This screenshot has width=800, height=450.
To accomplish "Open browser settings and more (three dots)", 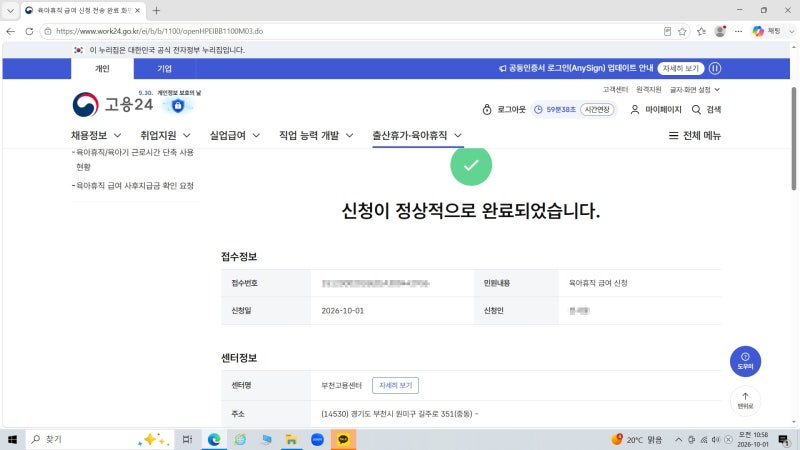I will click(738, 32).
